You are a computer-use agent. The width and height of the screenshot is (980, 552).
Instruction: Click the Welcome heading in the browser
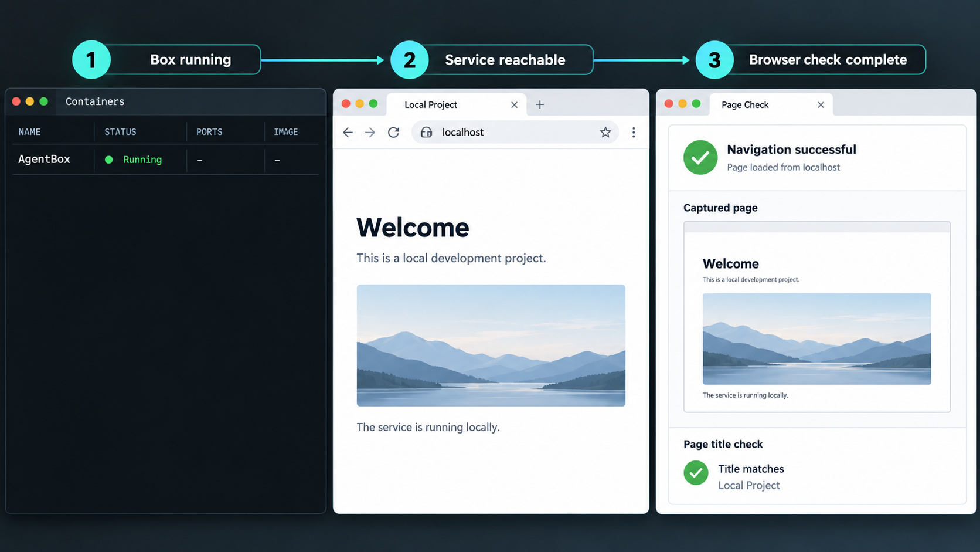(413, 228)
